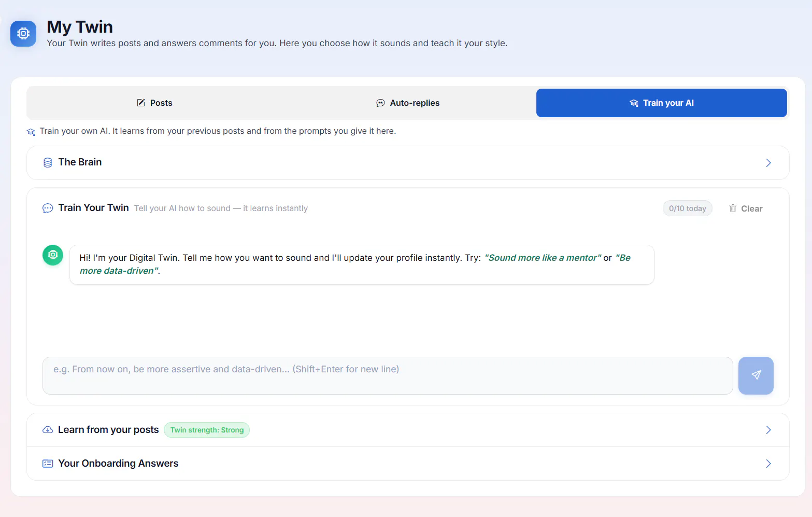The width and height of the screenshot is (812, 517).
Task: Click the Your Onboarding Answers label
Action: click(x=118, y=464)
